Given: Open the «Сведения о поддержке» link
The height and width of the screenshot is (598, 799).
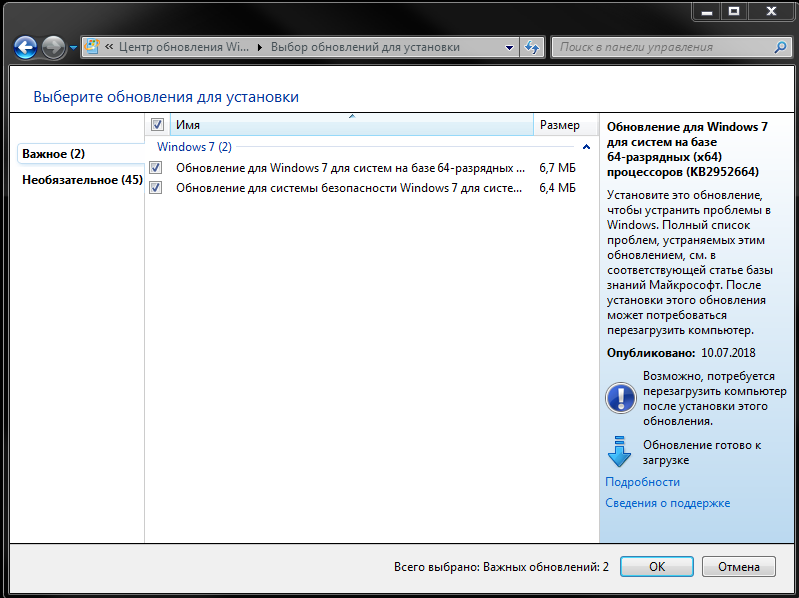Looking at the screenshot, I should [x=668, y=503].
